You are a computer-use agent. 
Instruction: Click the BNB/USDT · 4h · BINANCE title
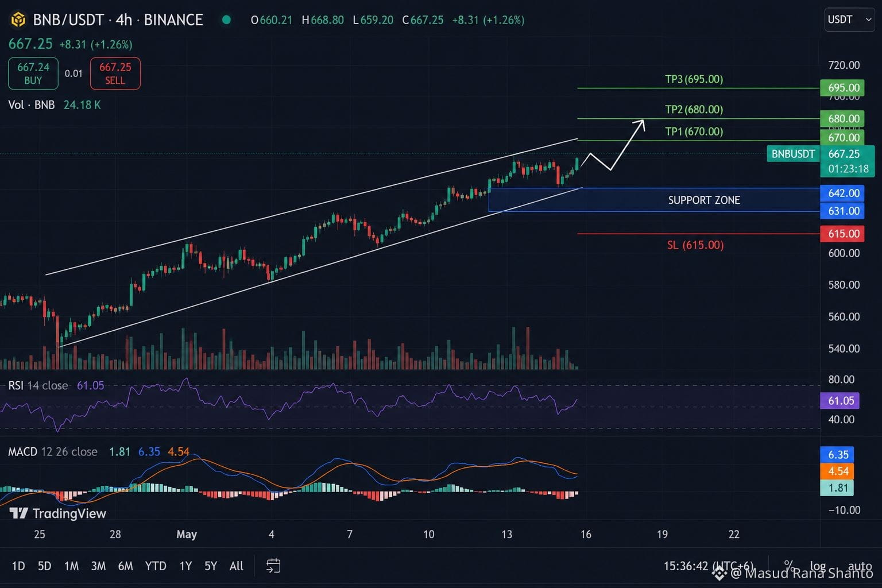coord(118,20)
